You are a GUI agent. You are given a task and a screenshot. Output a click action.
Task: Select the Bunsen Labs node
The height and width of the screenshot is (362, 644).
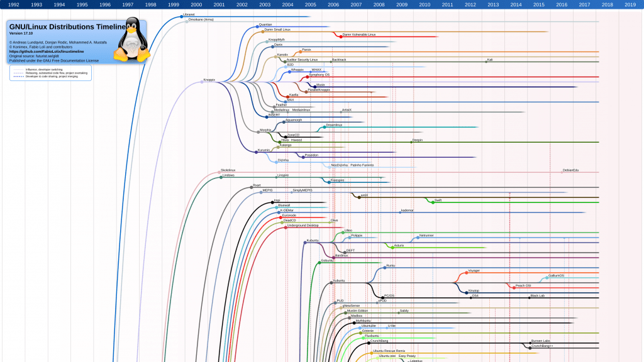(540, 341)
